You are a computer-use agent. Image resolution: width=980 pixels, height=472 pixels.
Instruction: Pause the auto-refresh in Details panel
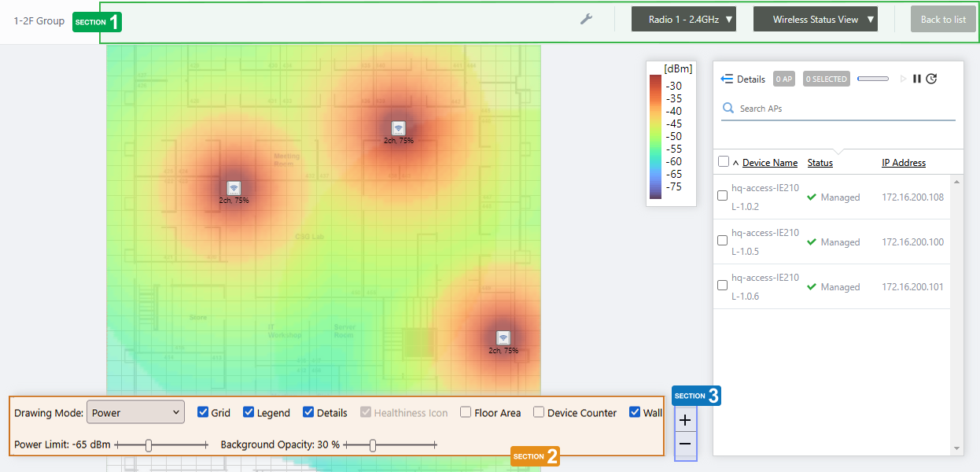click(x=917, y=79)
